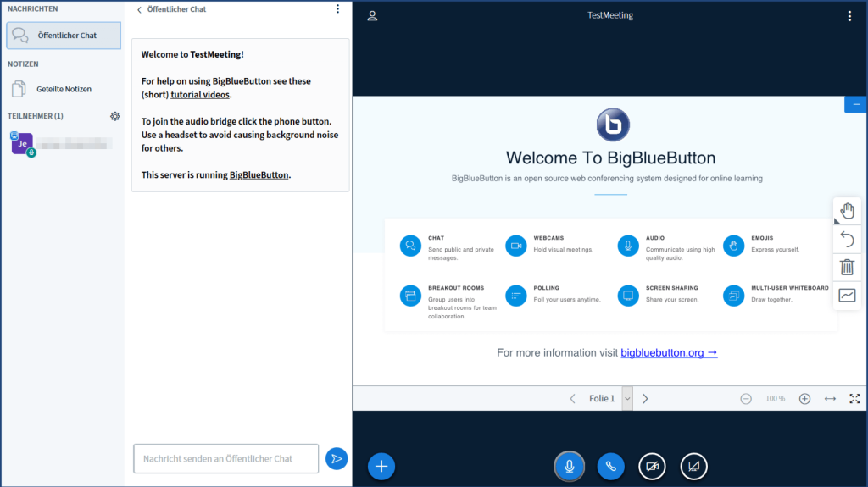Follow the tutorial videos link
Viewport: 868px width, 487px height.
(200, 95)
